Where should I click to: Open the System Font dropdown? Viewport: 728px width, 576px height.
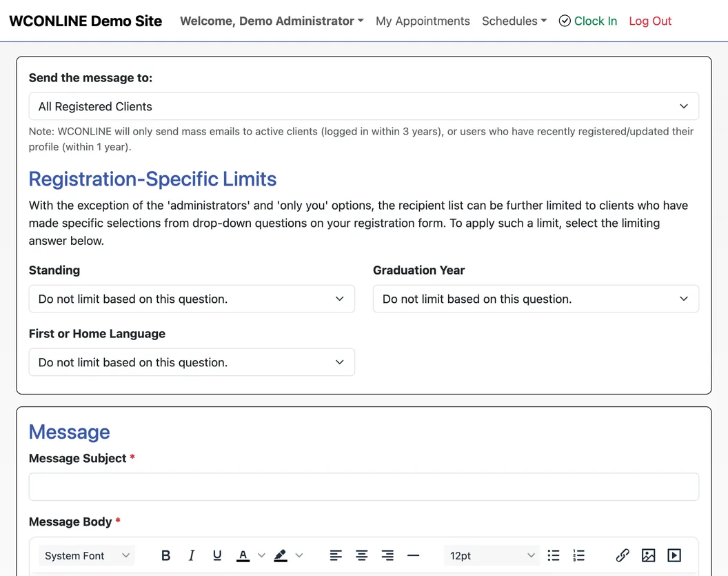[87, 555]
